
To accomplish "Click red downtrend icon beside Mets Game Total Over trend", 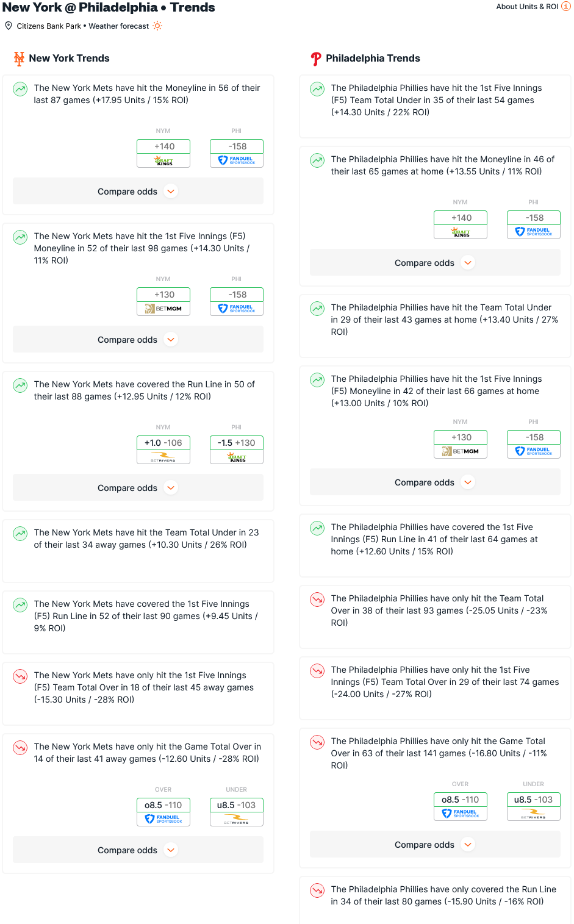I will 20,748.
